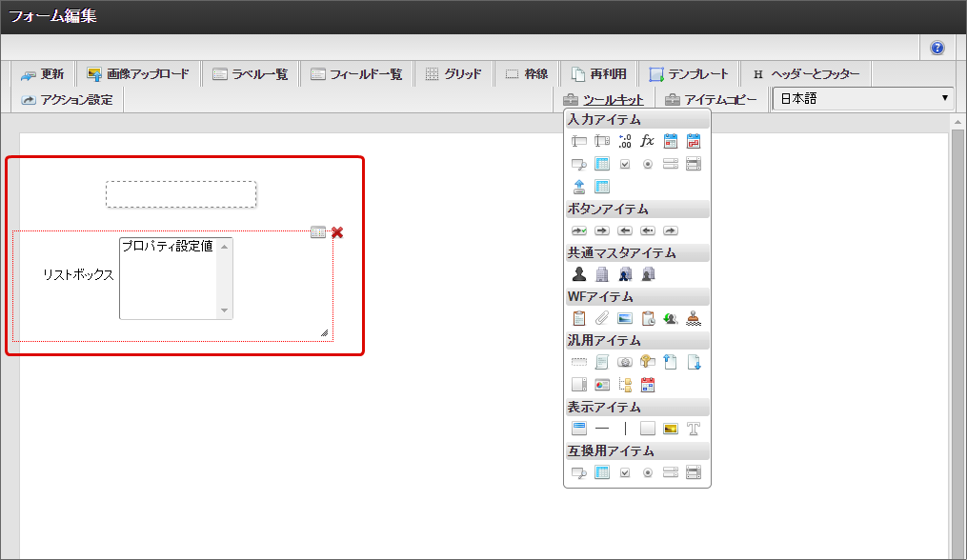Screen dimensions: 967x560
Task: Select the paperclip attachment item icon
Action: coord(601,319)
